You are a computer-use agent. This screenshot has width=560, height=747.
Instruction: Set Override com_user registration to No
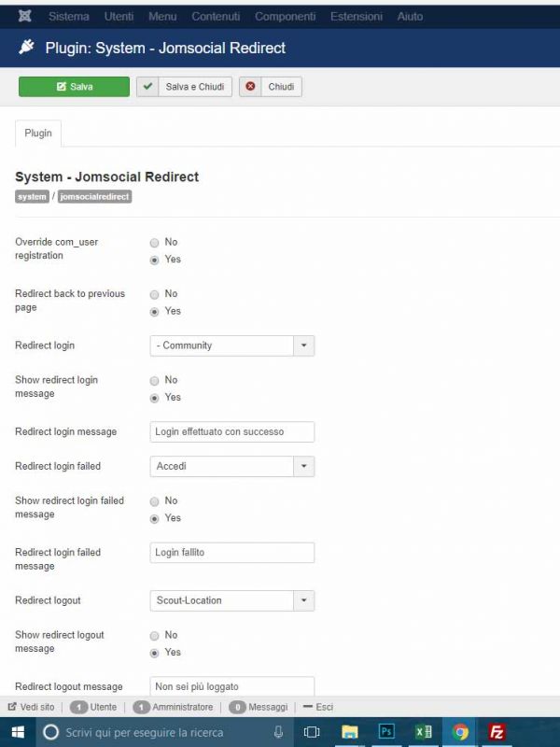(x=154, y=243)
